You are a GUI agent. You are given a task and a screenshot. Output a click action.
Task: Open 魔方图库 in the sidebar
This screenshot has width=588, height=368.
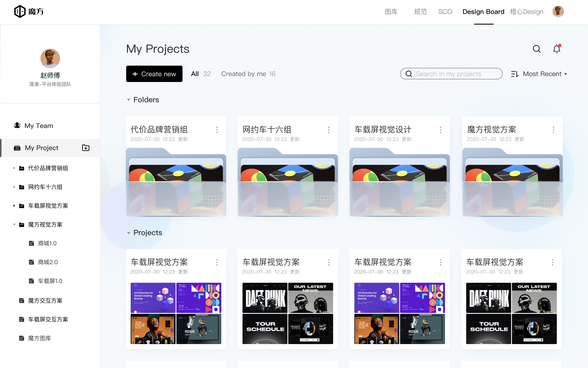(x=39, y=338)
